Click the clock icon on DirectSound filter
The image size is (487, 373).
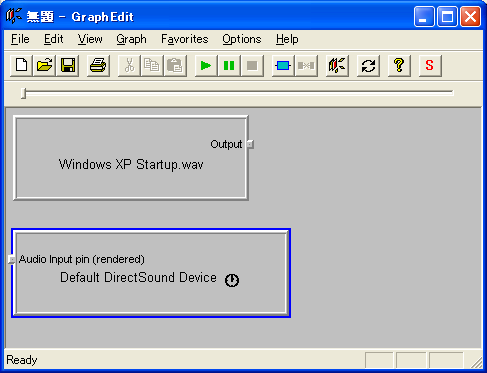(232, 280)
